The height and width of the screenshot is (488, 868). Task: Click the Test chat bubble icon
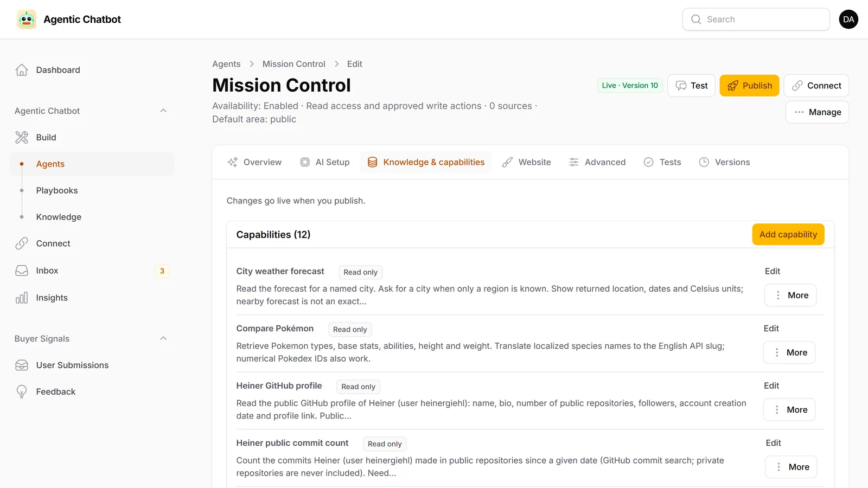click(681, 86)
